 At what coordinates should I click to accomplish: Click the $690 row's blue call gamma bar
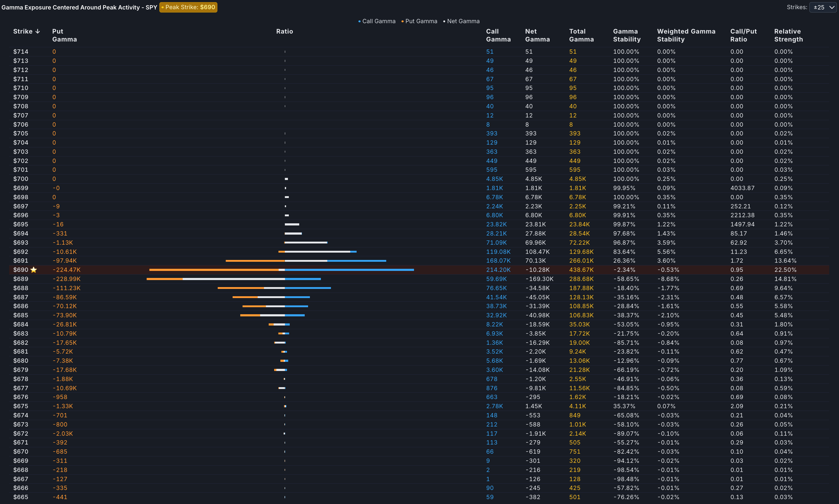click(x=350, y=270)
